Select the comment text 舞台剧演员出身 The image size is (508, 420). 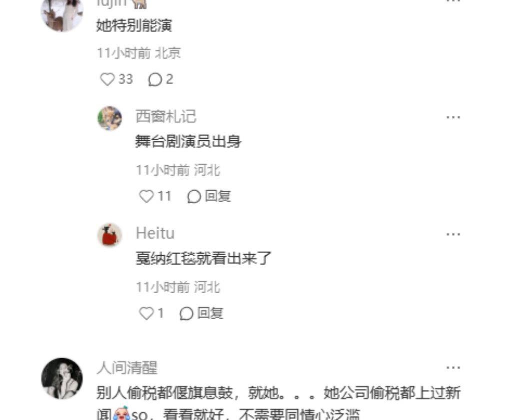click(188, 141)
